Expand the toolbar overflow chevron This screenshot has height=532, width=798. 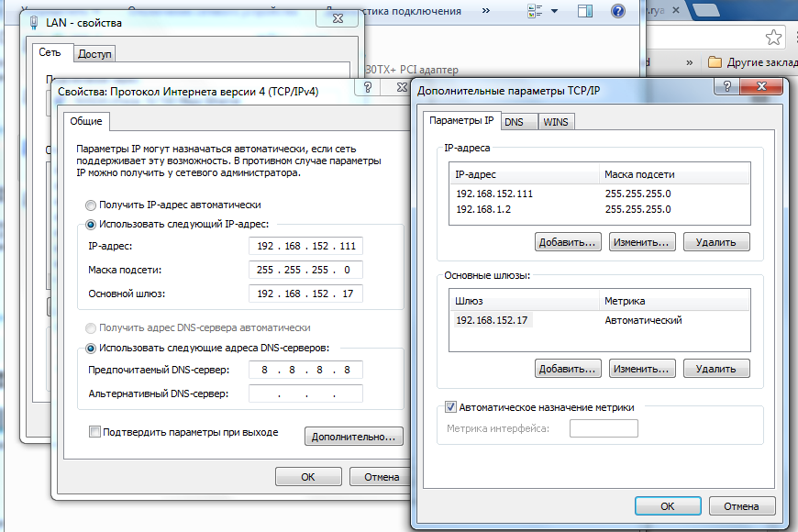click(x=486, y=10)
